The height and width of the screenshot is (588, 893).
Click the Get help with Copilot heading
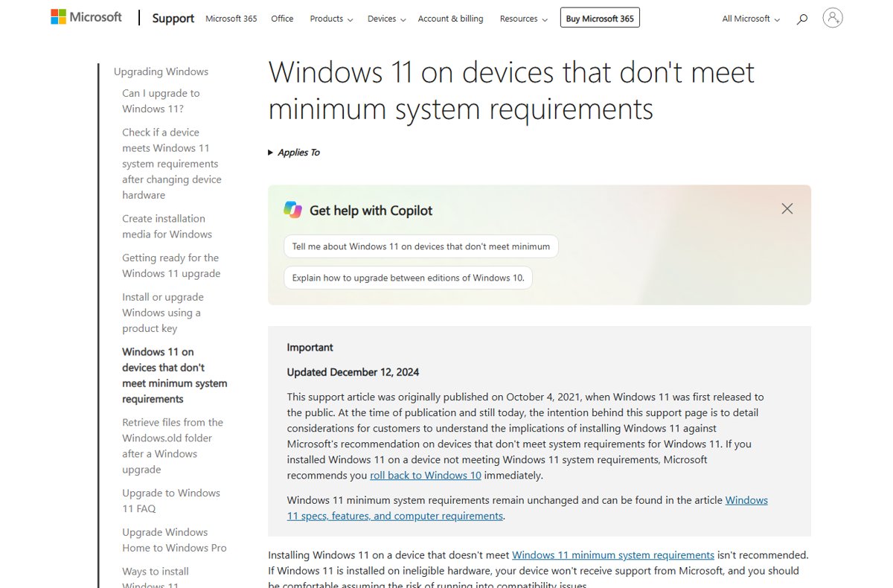371,211
